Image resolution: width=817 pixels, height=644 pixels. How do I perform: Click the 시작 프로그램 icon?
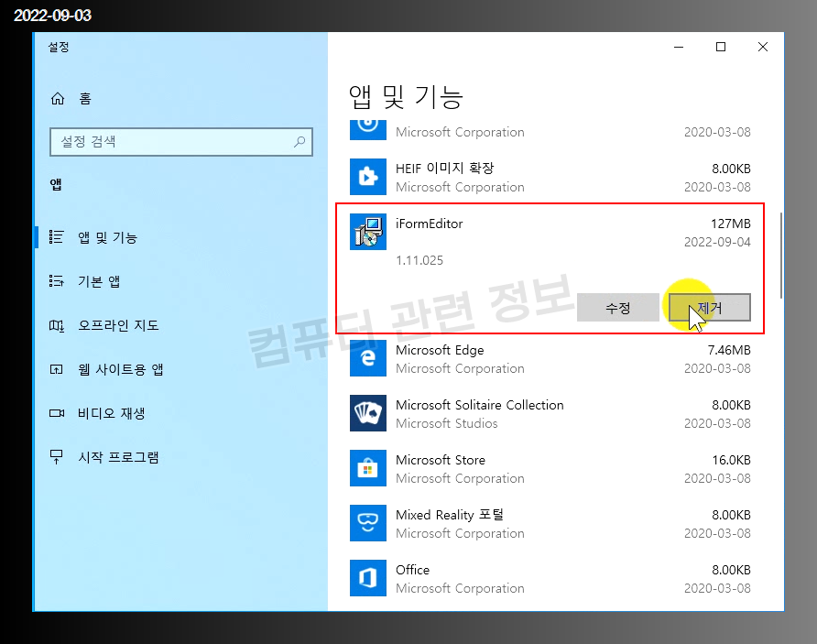(56, 457)
